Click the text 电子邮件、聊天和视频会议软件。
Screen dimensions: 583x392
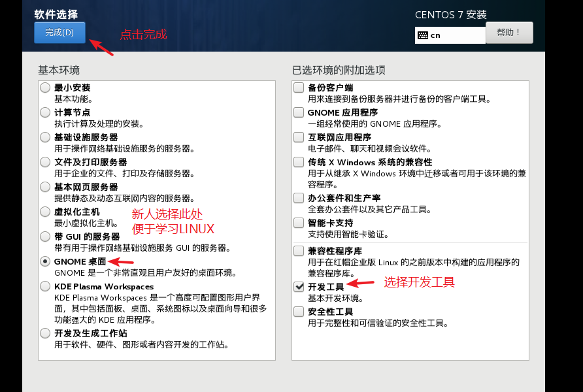coord(370,148)
